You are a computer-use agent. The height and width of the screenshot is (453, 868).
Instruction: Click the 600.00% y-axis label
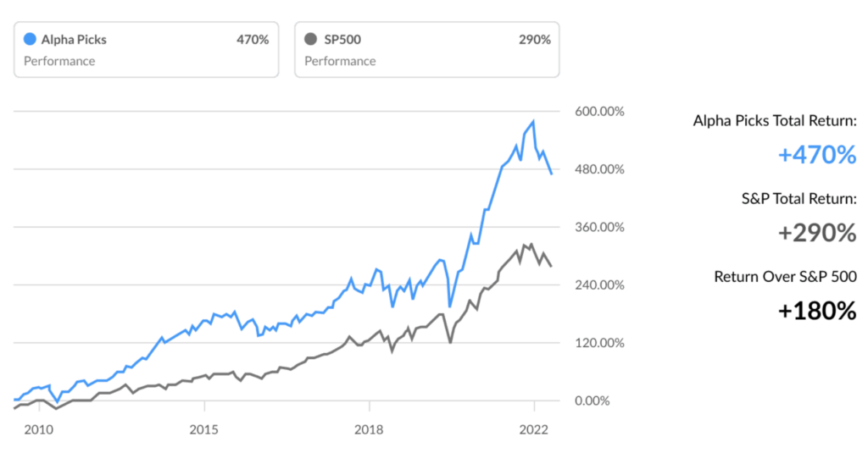599,111
